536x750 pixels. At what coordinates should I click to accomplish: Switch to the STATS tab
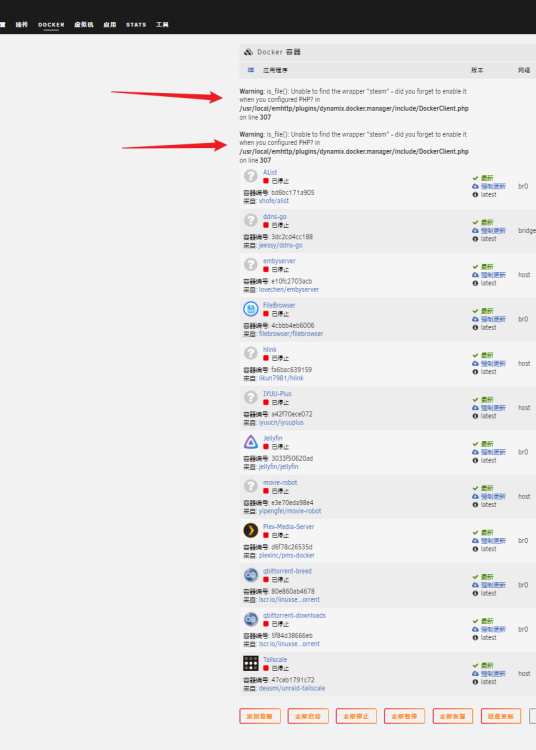coord(136,24)
